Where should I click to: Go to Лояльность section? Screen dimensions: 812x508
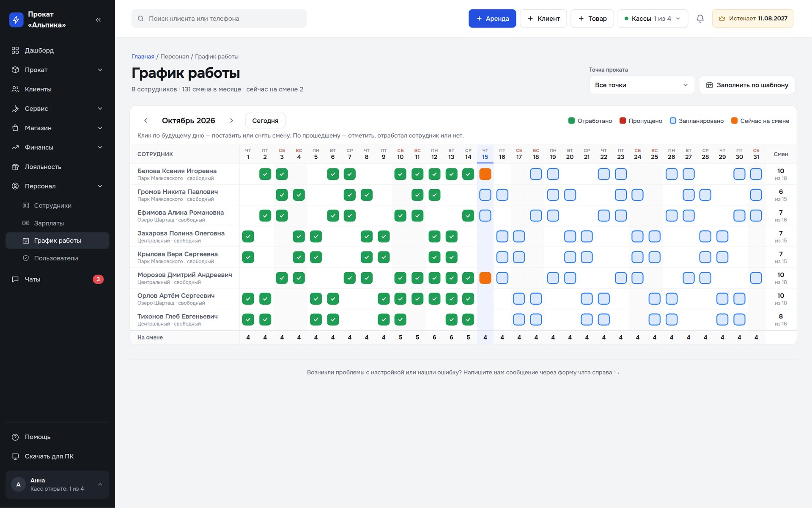click(x=58, y=167)
